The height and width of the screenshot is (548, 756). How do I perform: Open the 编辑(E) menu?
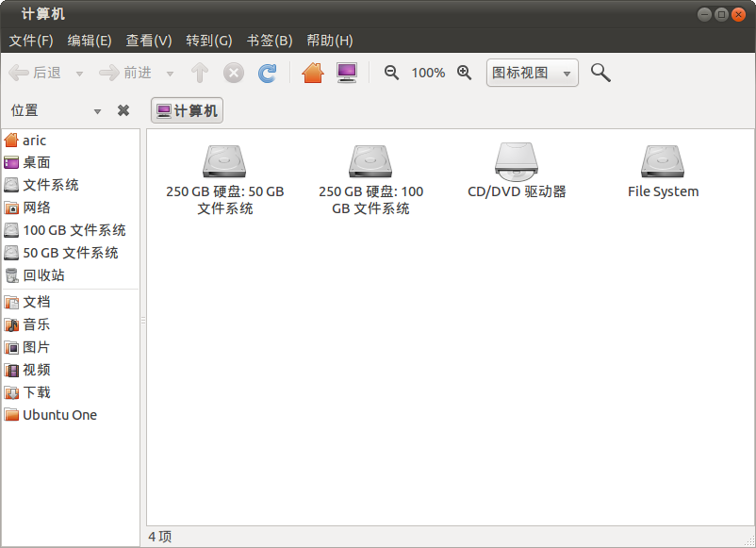coord(90,41)
